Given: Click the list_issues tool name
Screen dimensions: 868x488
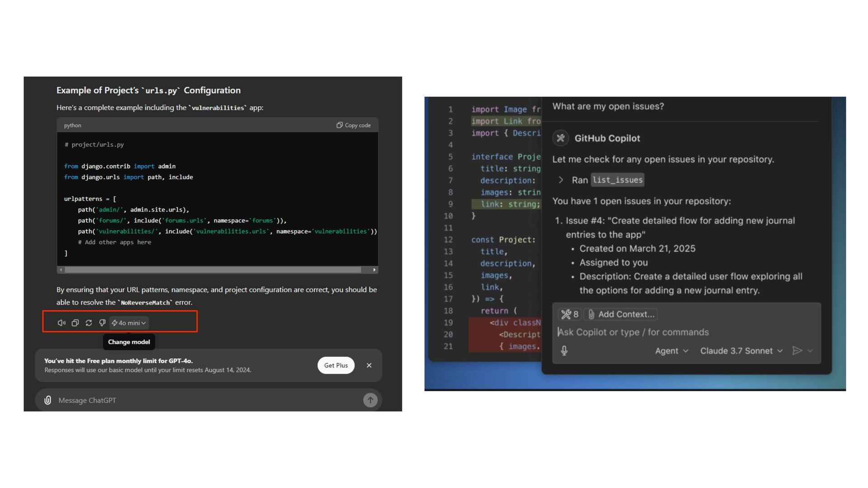Looking at the screenshot, I should 618,180.
